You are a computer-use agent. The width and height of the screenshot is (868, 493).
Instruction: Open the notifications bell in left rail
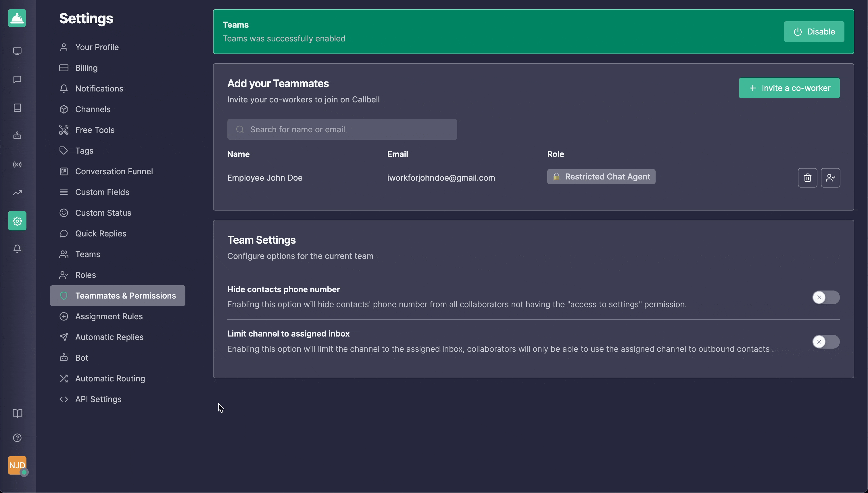[x=17, y=249]
